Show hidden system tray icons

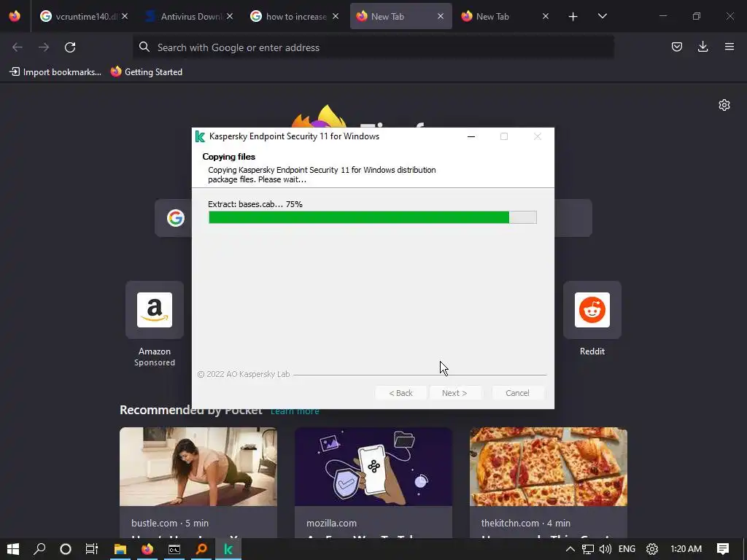coord(570,549)
